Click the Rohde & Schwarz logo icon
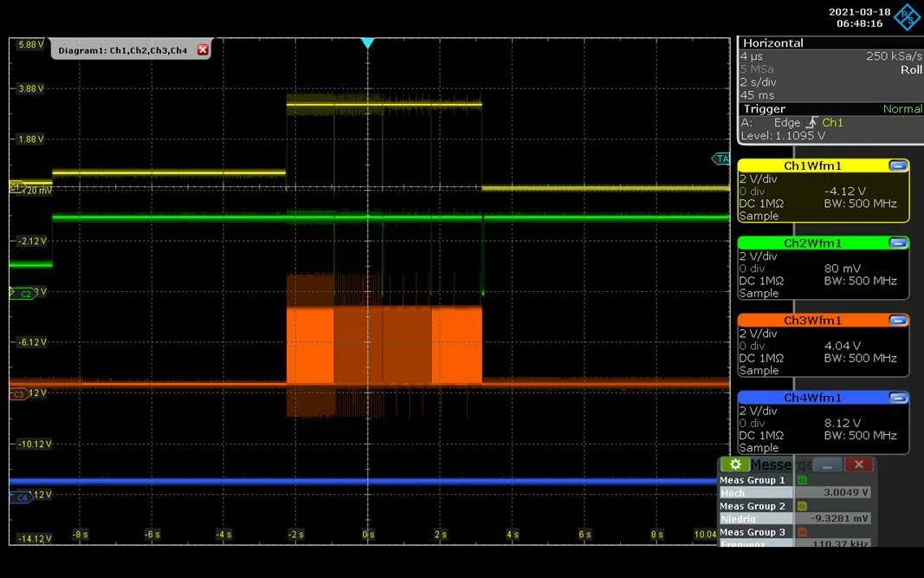Viewport: 924px width, 578px height. click(x=907, y=16)
